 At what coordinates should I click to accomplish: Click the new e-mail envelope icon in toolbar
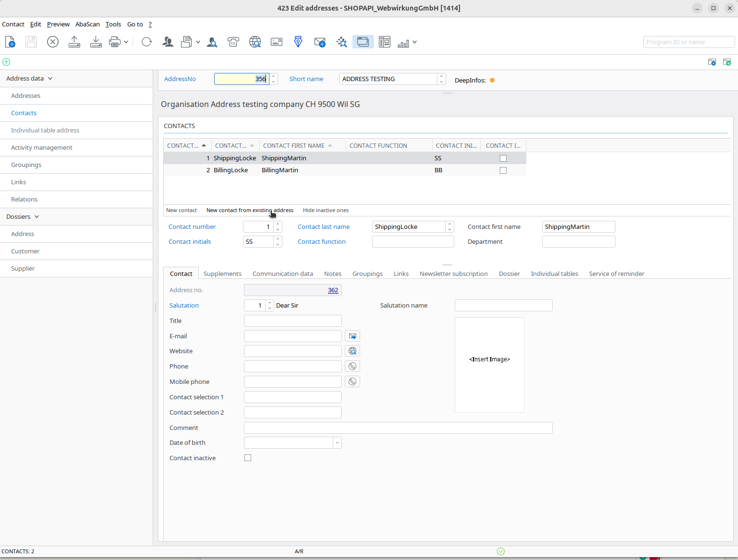coord(320,42)
